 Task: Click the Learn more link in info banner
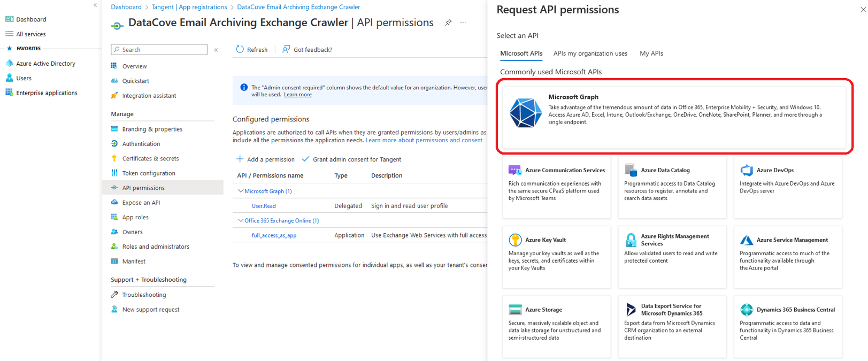[x=297, y=95]
